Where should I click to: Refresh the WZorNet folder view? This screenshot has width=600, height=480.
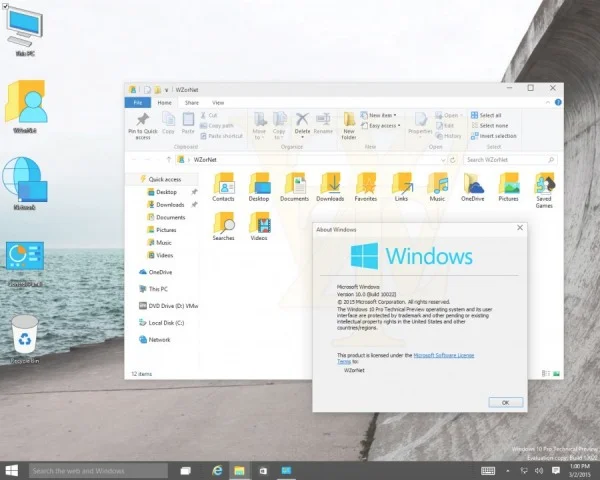pyautogui.click(x=453, y=160)
